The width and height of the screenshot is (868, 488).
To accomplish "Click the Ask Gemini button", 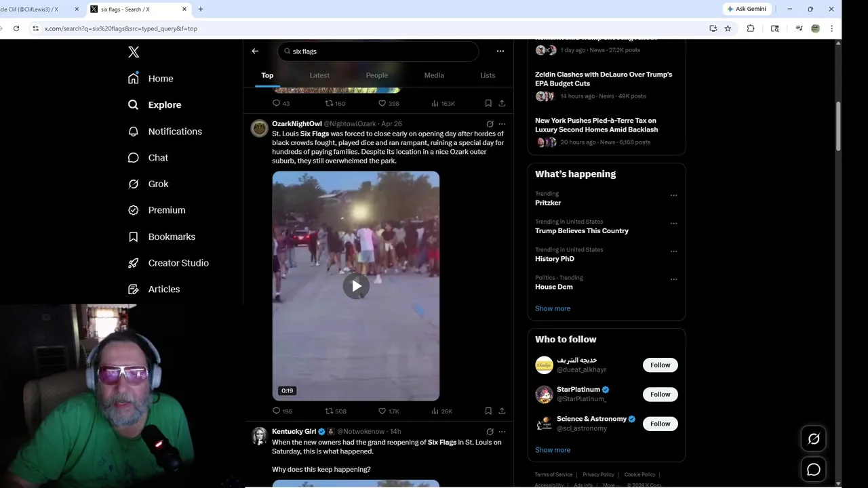I will 747,9.
